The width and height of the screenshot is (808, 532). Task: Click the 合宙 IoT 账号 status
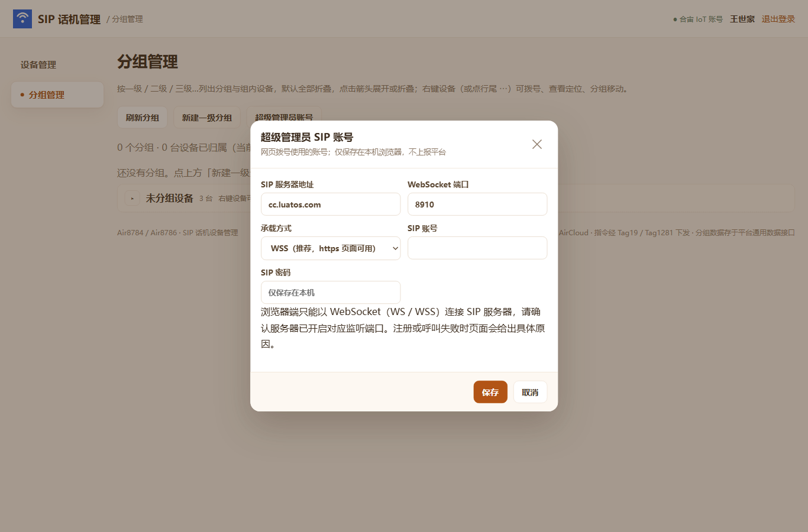pyautogui.click(x=698, y=19)
